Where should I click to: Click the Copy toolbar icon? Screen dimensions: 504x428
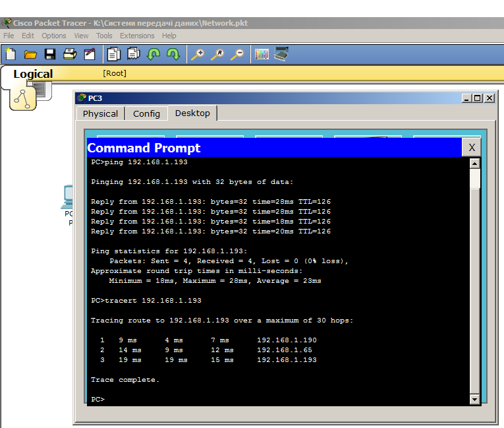point(114,54)
